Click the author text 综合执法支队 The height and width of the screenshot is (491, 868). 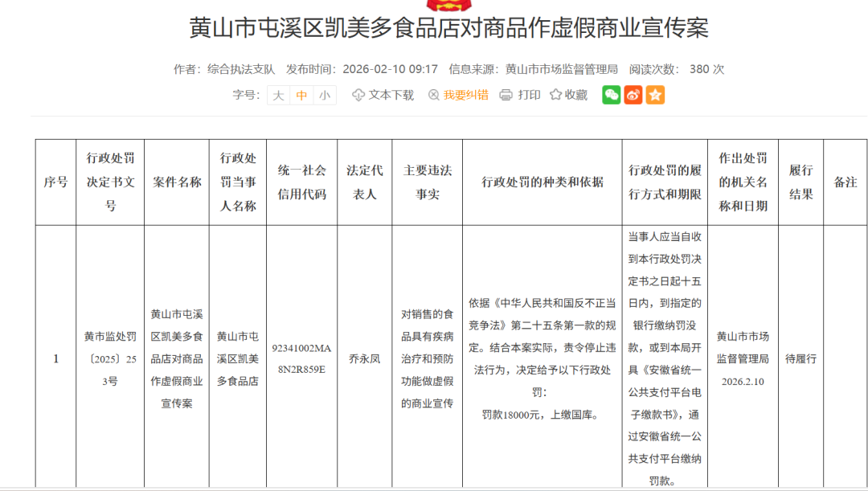point(241,69)
